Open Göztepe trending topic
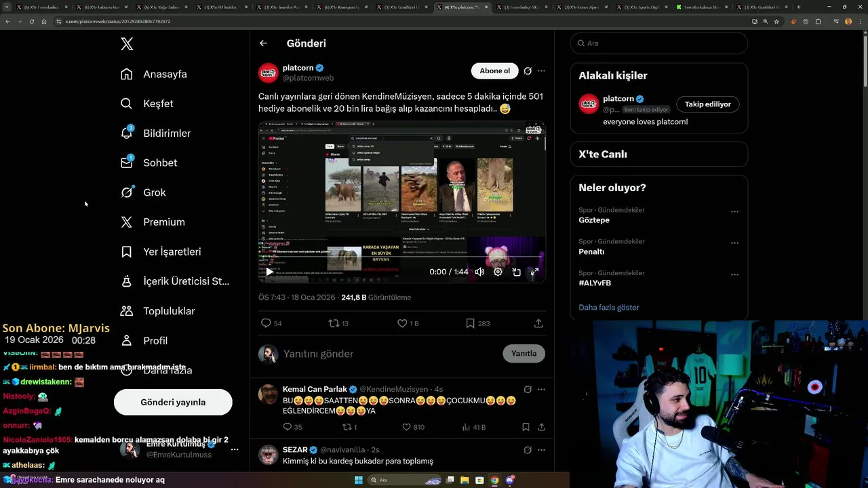The image size is (868, 488). (594, 220)
